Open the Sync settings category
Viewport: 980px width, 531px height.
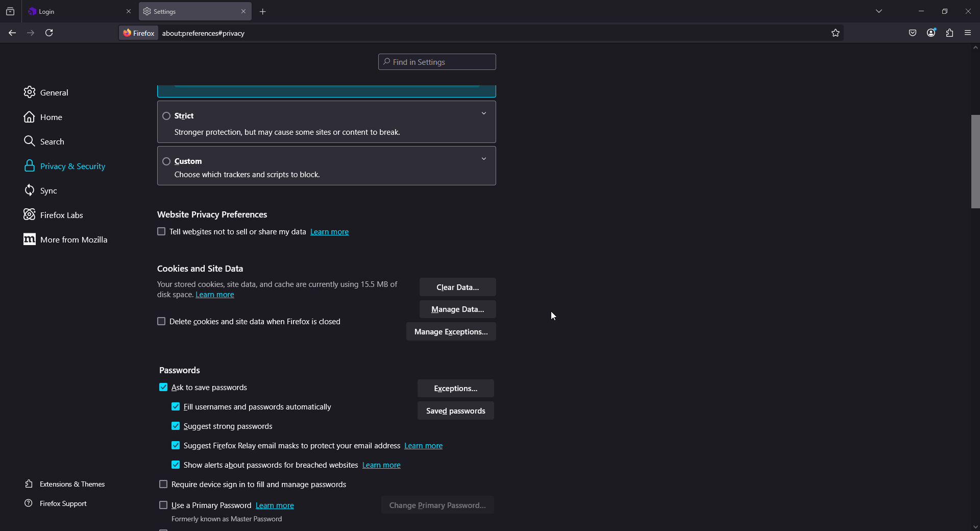pyautogui.click(x=48, y=191)
